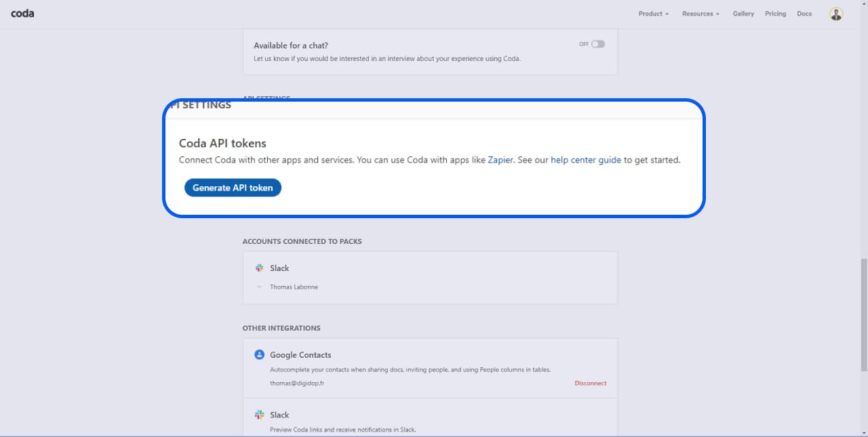Viewport: 868px width, 437px height.
Task: Toggle the Available for a chat switch
Action: [x=597, y=44]
